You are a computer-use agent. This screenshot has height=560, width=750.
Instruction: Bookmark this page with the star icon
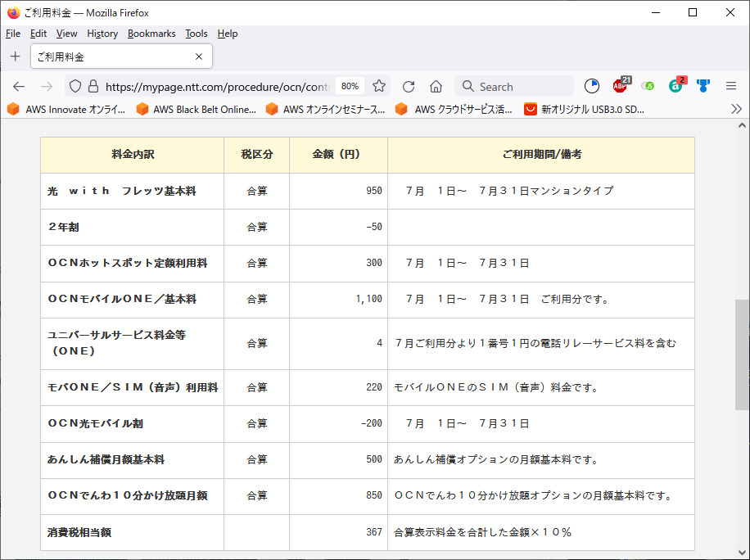379,86
